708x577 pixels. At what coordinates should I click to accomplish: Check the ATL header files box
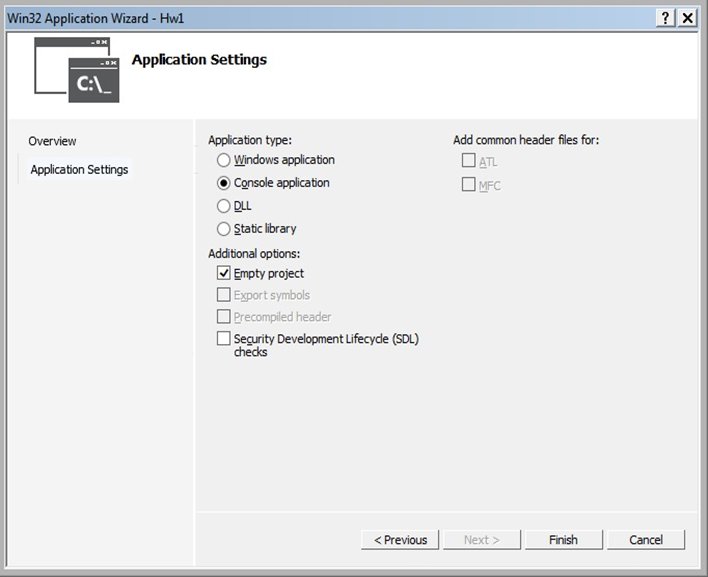click(x=469, y=160)
